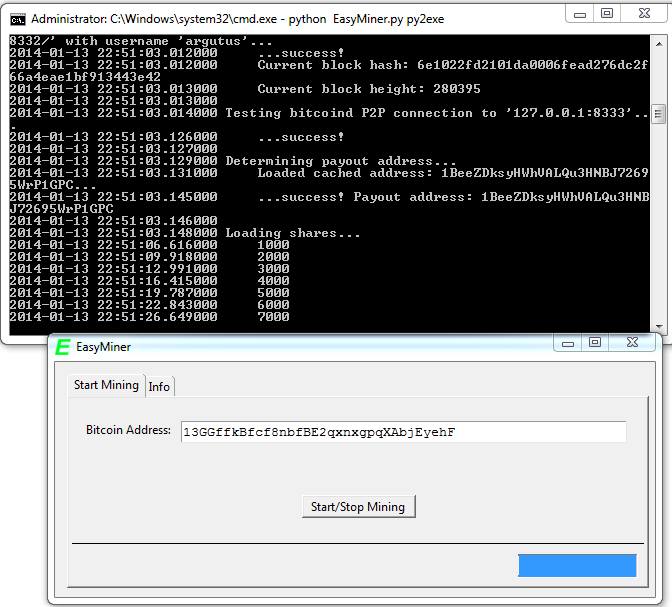This screenshot has width=672, height=607.
Task: Click the cmd window scrollbar up arrow
Action: pyautogui.click(x=659, y=44)
